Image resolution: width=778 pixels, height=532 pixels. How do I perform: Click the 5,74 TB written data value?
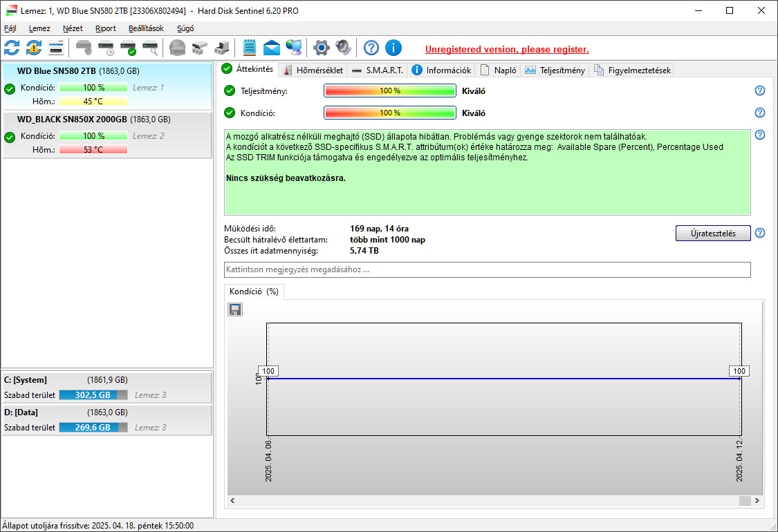364,250
